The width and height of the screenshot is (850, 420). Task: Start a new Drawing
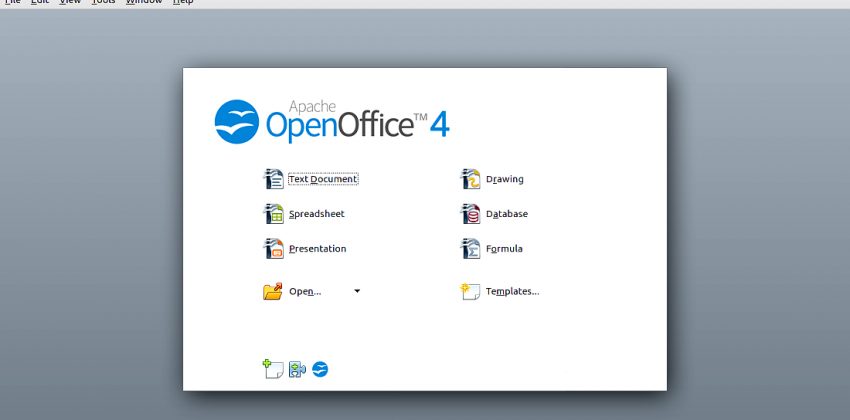pos(505,179)
